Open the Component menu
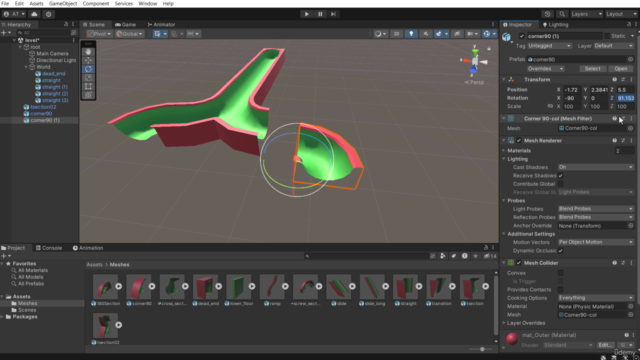 point(96,4)
